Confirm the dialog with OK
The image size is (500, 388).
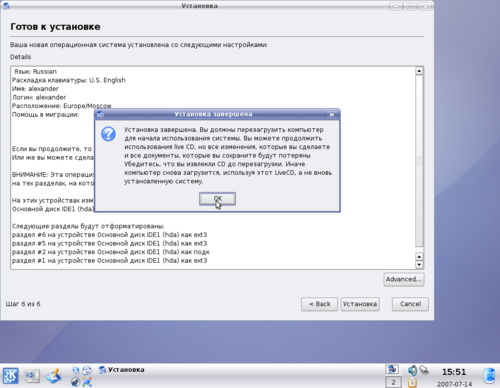coord(217,199)
